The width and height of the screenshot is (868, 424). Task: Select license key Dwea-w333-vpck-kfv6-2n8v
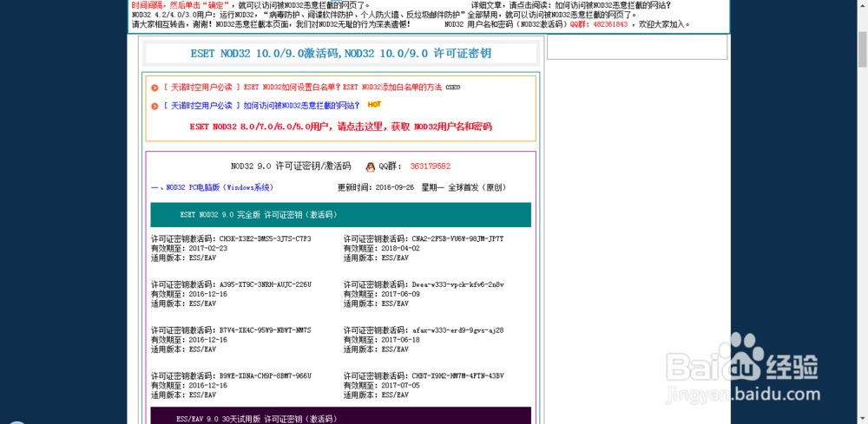point(457,284)
